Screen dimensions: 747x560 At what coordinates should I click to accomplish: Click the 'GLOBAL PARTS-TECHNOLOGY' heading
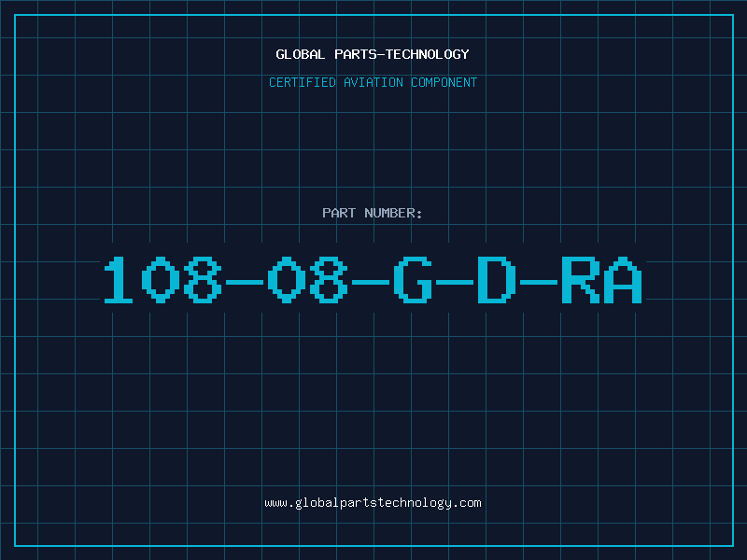pyautogui.click(x=373, y=54)
